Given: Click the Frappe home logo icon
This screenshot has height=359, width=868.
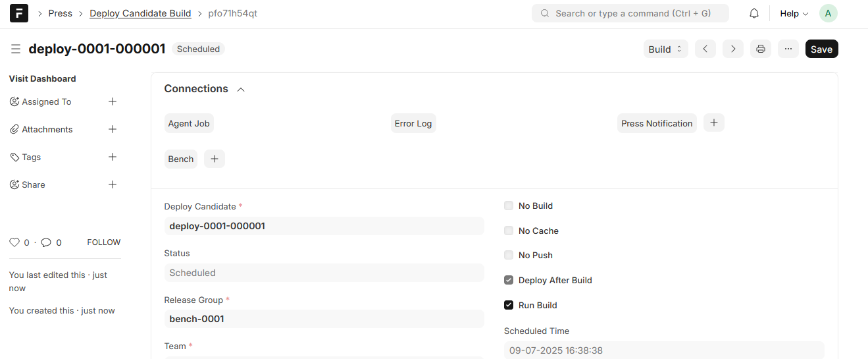Looking at the screenshot, I should (x=19, y=13).
